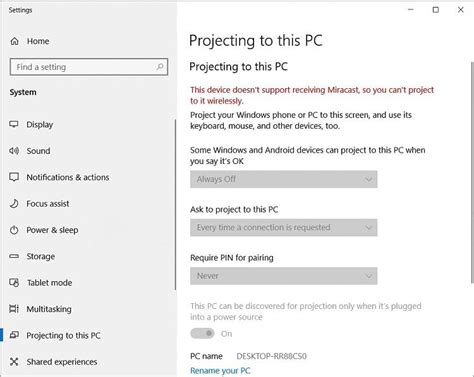Click inside the Find a setting field
The height and width of the screenshot is (377, 474).
point(89,67)
